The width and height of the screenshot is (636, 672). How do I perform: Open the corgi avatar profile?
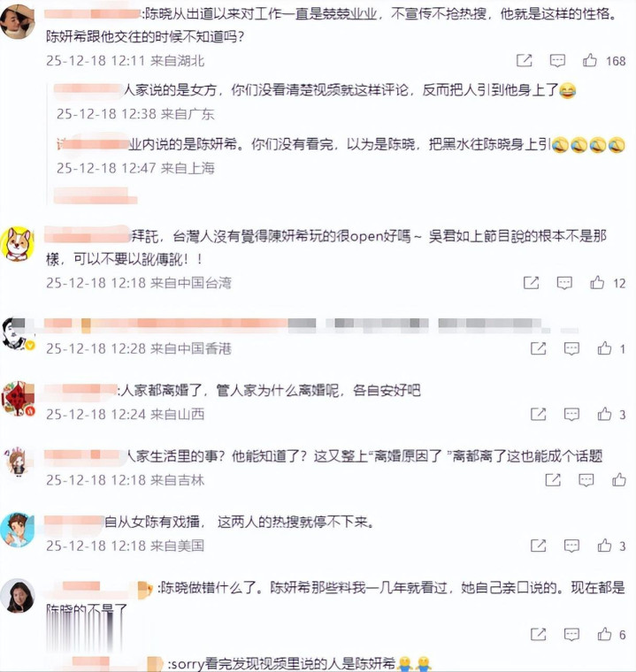click(17, 244)
